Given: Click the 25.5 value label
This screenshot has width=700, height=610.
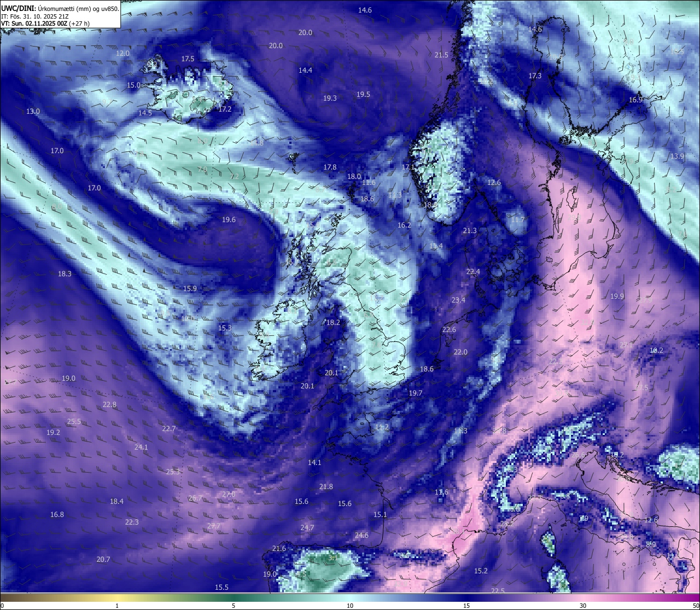Looking at the screenshot, I should pyautogui.click(x=74, y=422).
